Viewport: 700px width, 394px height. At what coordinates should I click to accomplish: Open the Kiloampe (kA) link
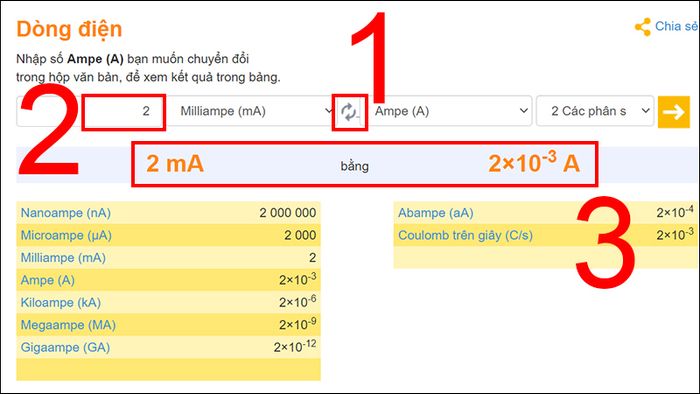(60, 303)
